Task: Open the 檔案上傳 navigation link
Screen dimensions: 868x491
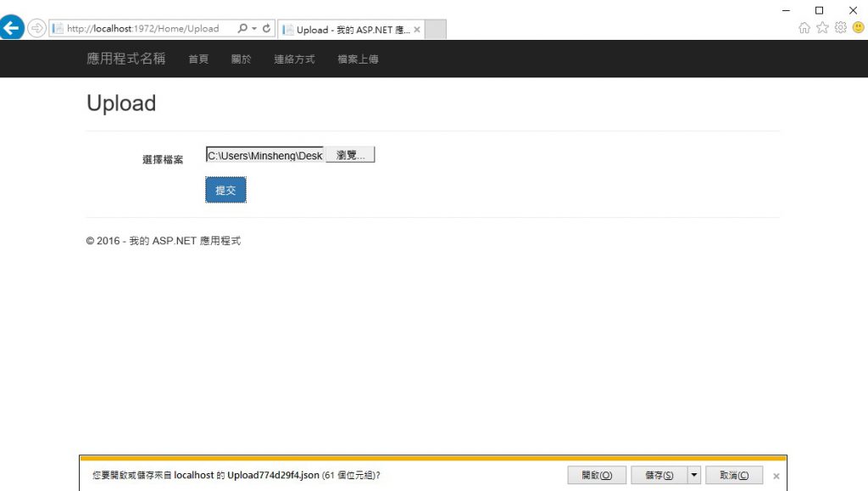Action: click(x=358, y=59)
